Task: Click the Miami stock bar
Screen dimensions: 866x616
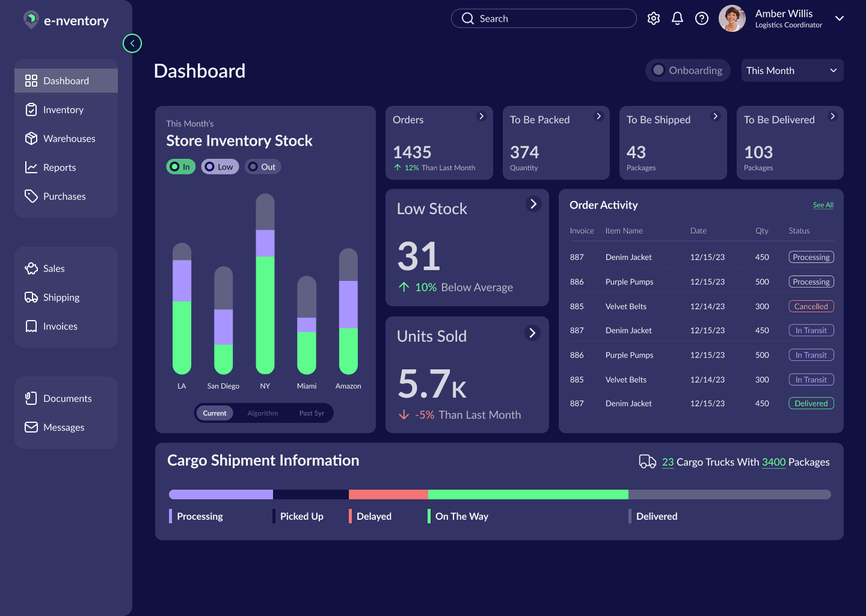Action: pos(307,325)
